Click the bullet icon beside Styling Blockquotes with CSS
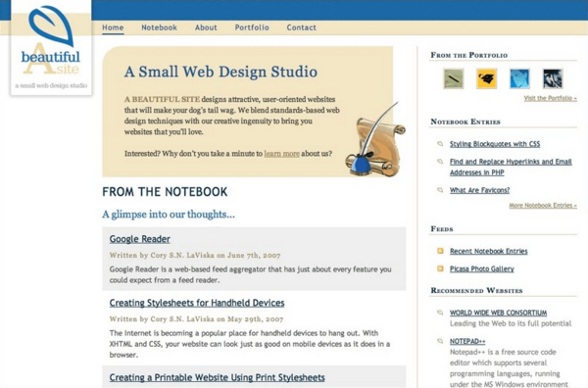The image size is (588, 388). (440, 144)
